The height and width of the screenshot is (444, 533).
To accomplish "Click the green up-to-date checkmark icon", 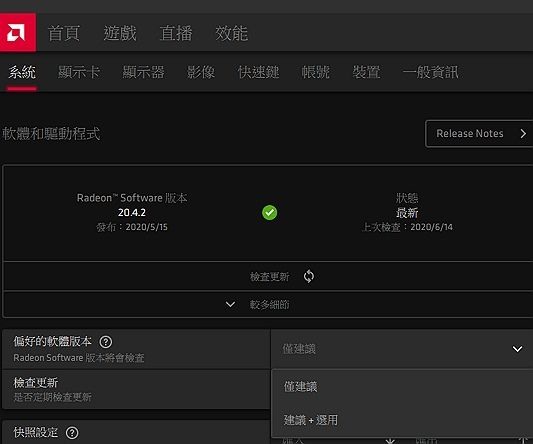I will click(270, 212).
